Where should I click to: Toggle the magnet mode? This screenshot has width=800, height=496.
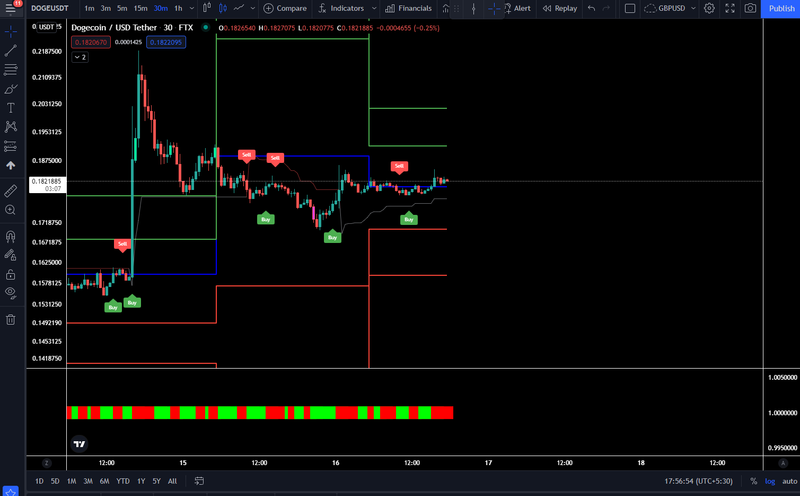point(10,236)
